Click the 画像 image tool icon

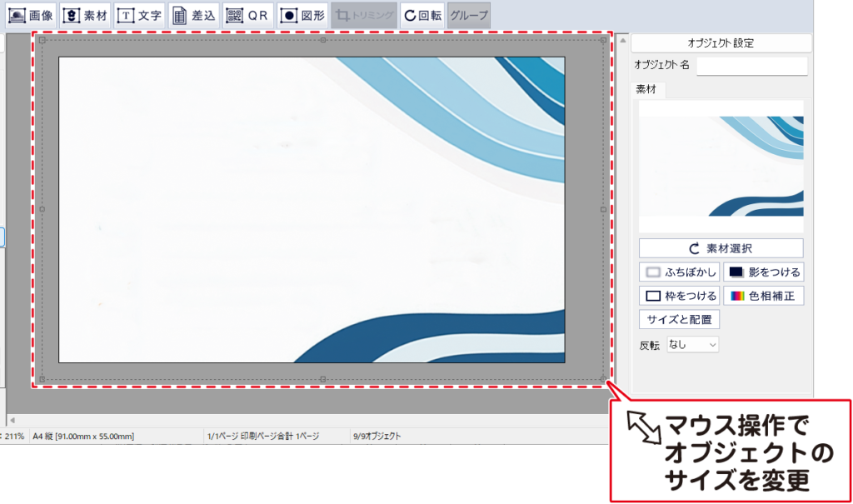point(30,15)
